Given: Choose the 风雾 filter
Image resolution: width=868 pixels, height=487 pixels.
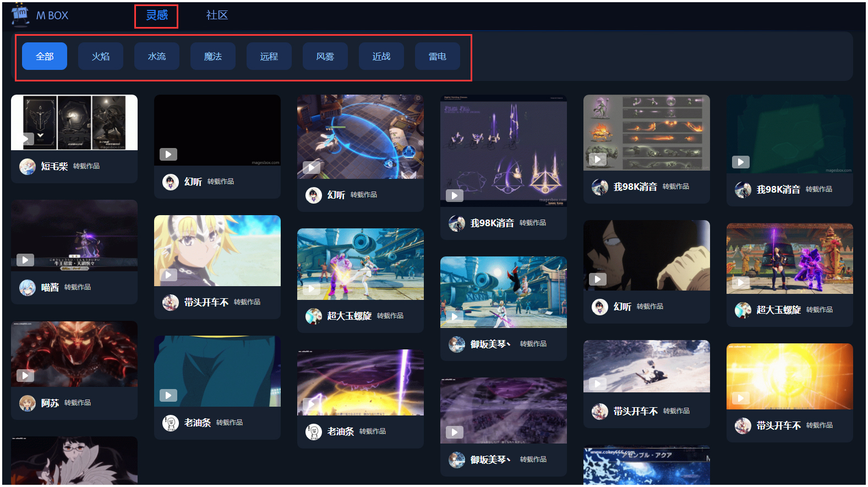Looking at the screenshot, I should 325,56.
